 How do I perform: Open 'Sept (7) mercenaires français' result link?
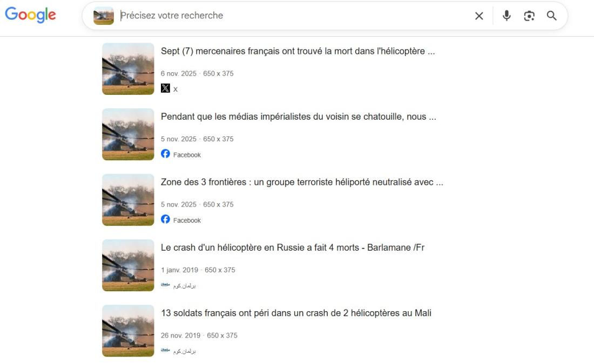coord(298,51)
